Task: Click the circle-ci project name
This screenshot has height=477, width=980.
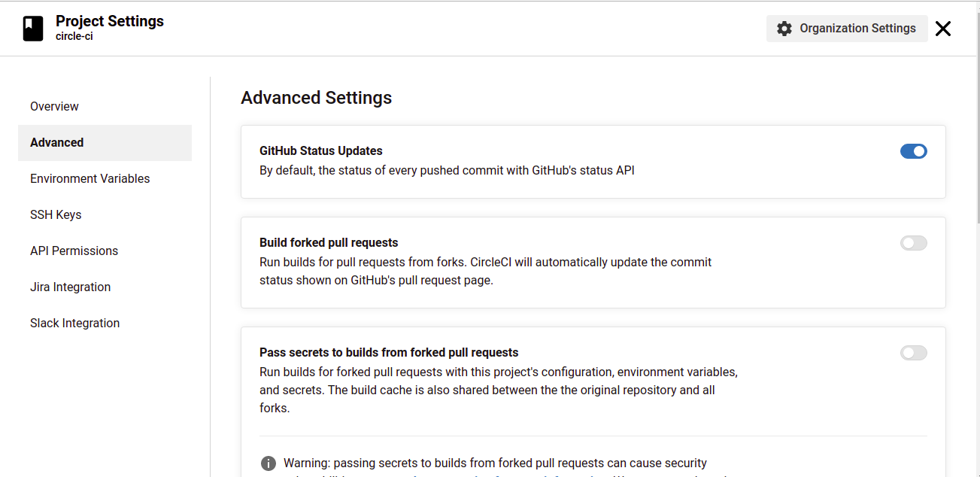Action: click(x=74, y=36)
